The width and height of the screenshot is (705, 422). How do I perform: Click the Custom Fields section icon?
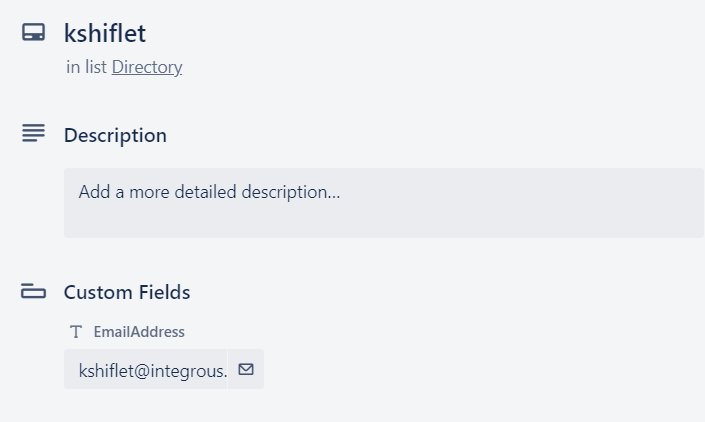[33, 291]
